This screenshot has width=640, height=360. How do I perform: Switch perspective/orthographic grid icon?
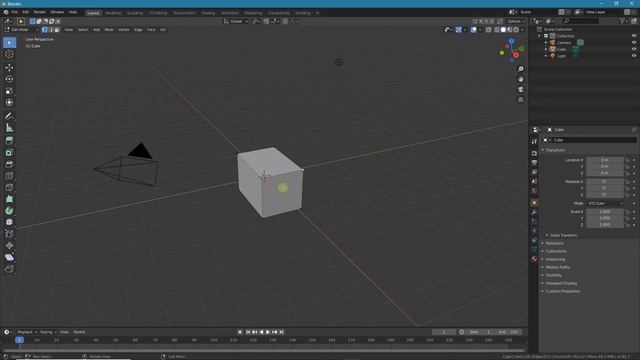[520, 100]
